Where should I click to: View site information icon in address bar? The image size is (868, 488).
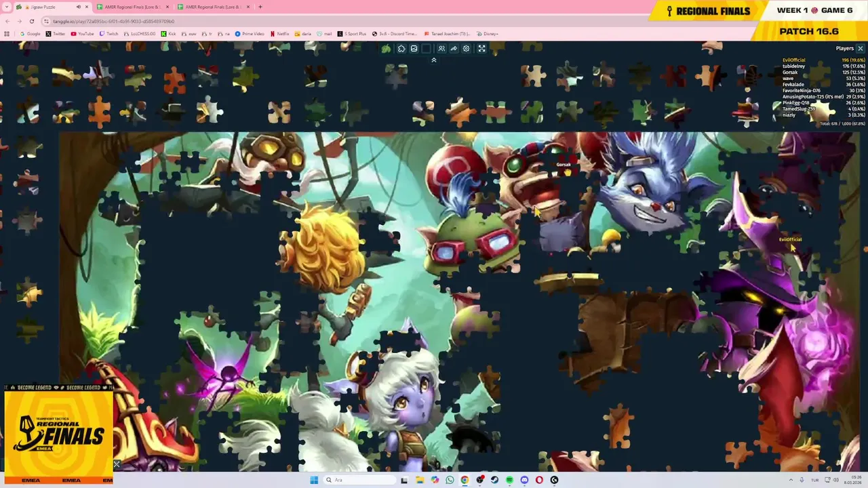click(x=46, y=21)
